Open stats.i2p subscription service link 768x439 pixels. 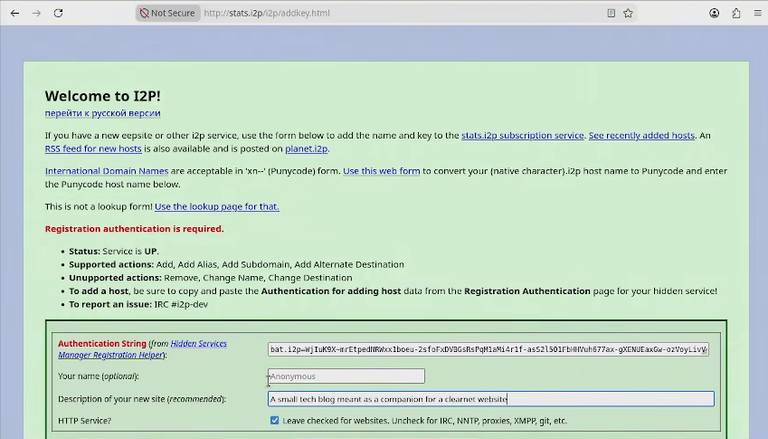523,135
